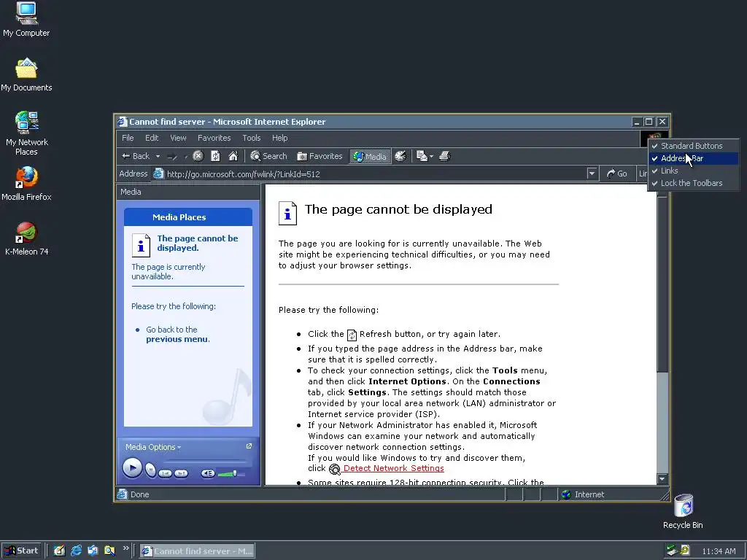Toggle Links in the toolbar context menu
Viewport: 747px width, 560px height.
tap(693, 171)
